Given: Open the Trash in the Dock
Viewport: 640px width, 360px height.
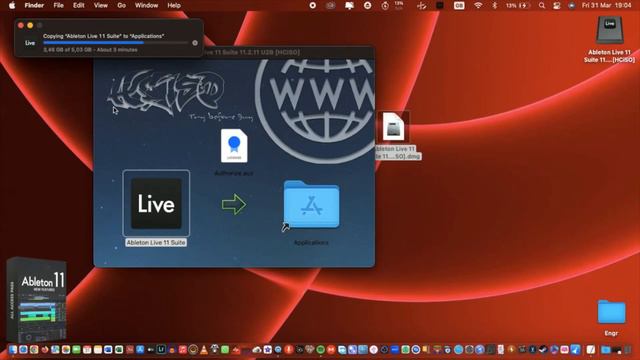Looking at the screenshot, I should coord(627,349).
